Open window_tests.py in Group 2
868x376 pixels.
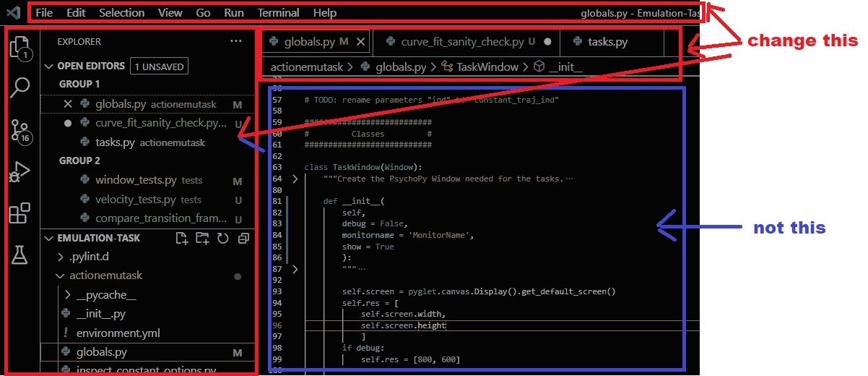click(x=149, y=180)
